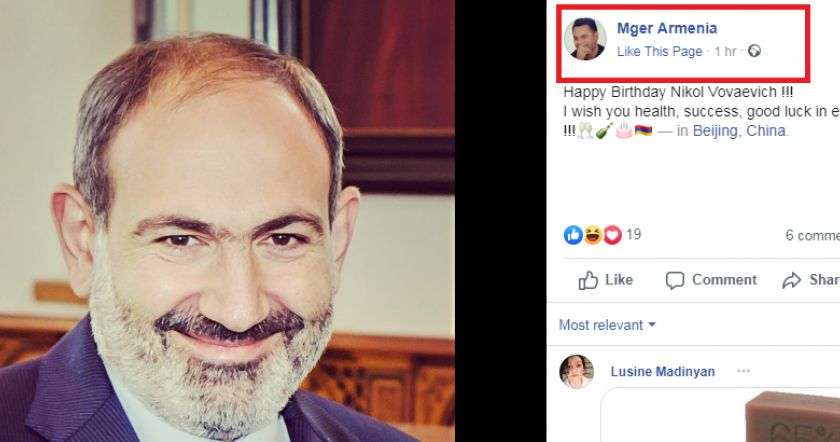Screen dimensions: 840x442
Task: Click the Like This Page link
Action: click(x=660, y=51)
